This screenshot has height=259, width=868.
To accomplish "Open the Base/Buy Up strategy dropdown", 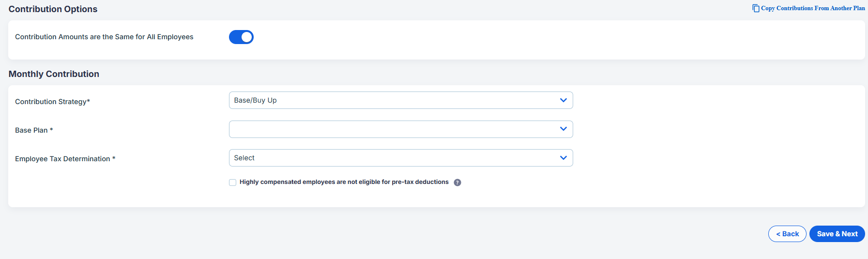I will (x=401, y=100).
